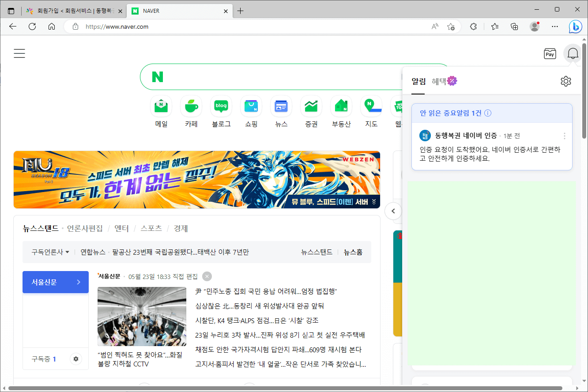
Task: Collapse the right panel with the chevron
Action: pos(393,211)
